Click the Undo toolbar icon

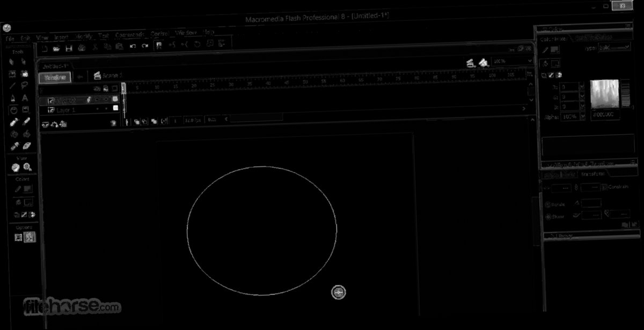[132, 47]
